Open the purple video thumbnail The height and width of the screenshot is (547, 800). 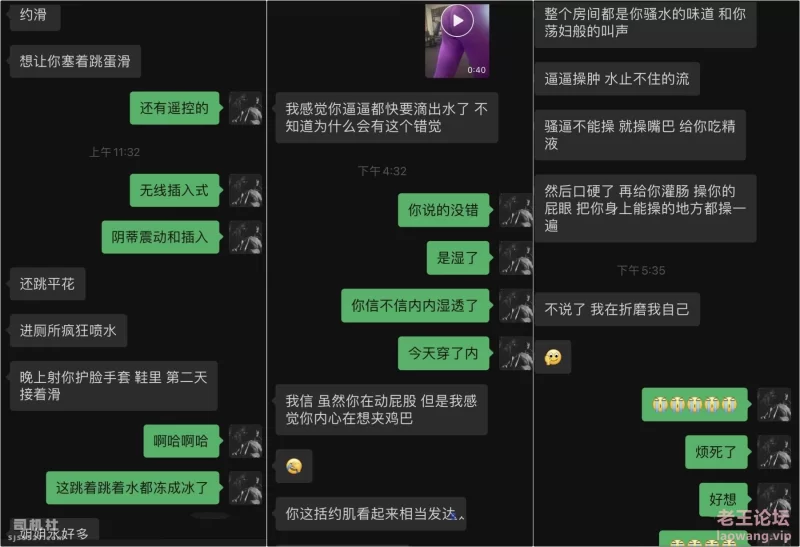[457, 41]
